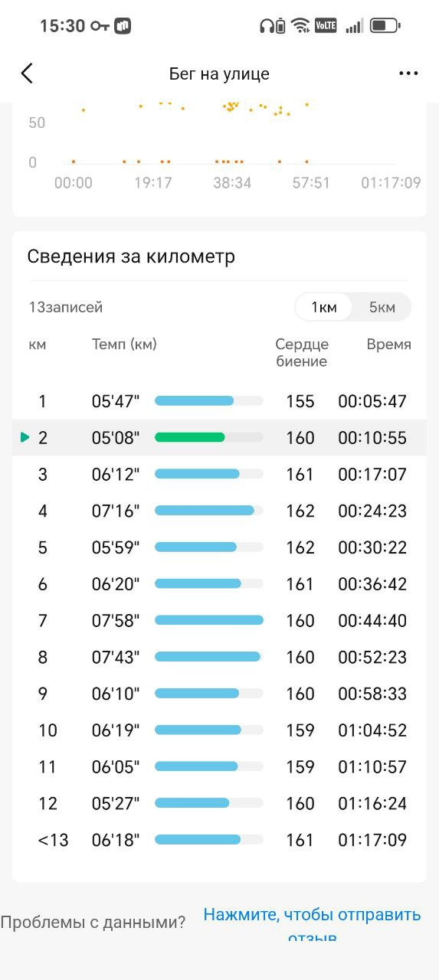The image size is (439, 980).
Task: Tap the Wi-Fi status icon
Action: pyautogui.click(x=301, y=26)
